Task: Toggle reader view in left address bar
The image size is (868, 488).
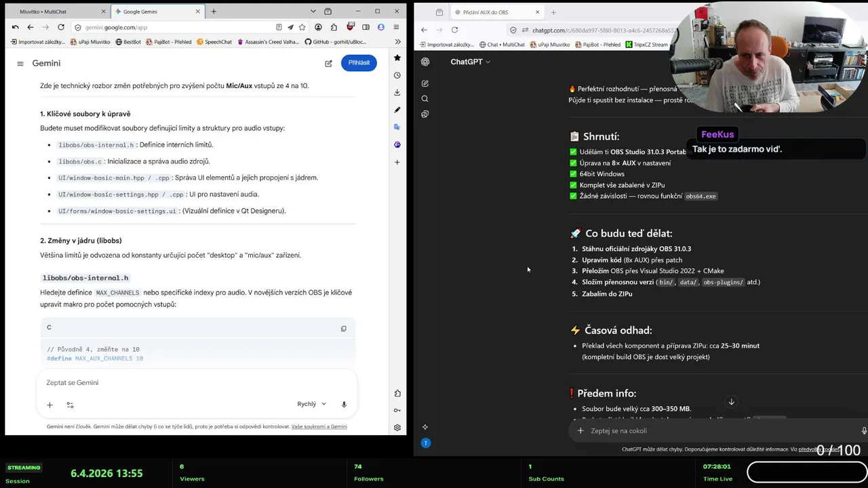Action: 279,27
